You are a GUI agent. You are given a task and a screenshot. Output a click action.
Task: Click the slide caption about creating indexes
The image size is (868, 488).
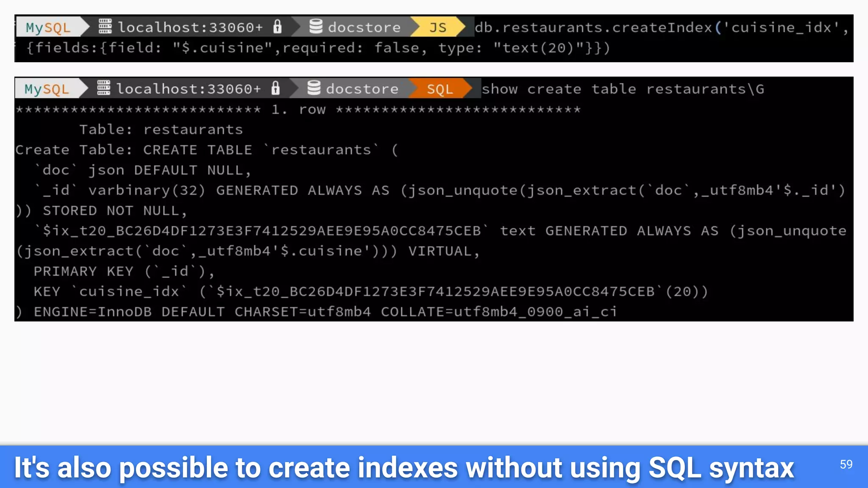tap(404, 468)
